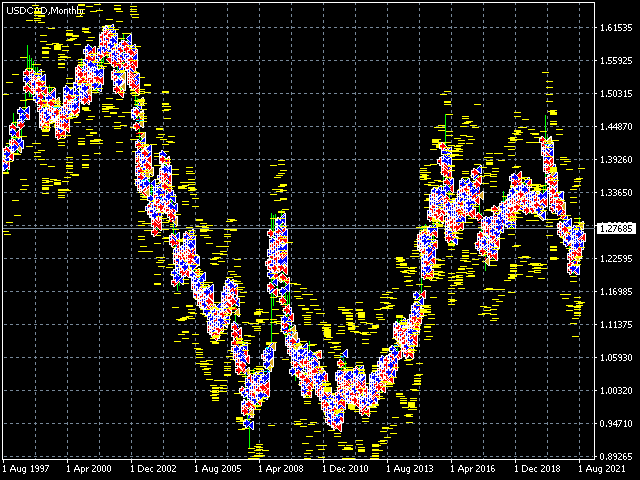Click price scale value 1.55925
The width and height of the screenshot is (640, 480).
pyautogui.click(x=616, y=60)
